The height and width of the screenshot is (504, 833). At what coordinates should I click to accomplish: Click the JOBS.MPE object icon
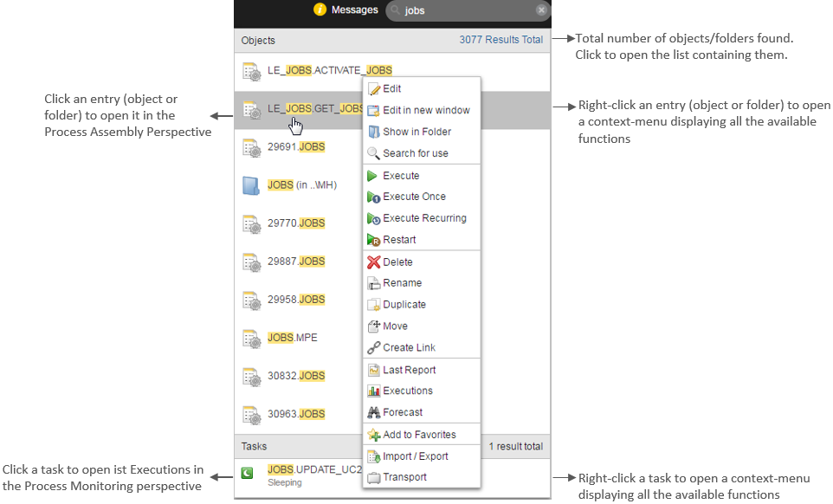click(x=251, y=339)
